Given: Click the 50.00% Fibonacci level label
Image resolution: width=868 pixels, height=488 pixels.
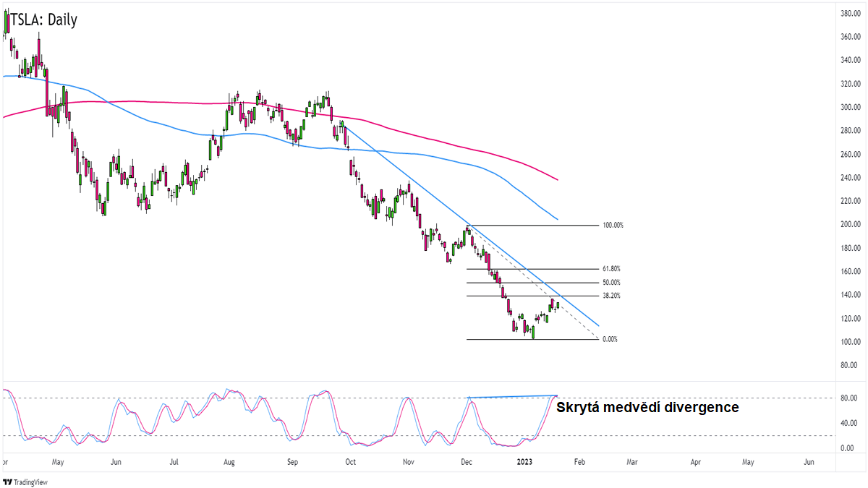Looking at the screenshot, I should [611, 283].
